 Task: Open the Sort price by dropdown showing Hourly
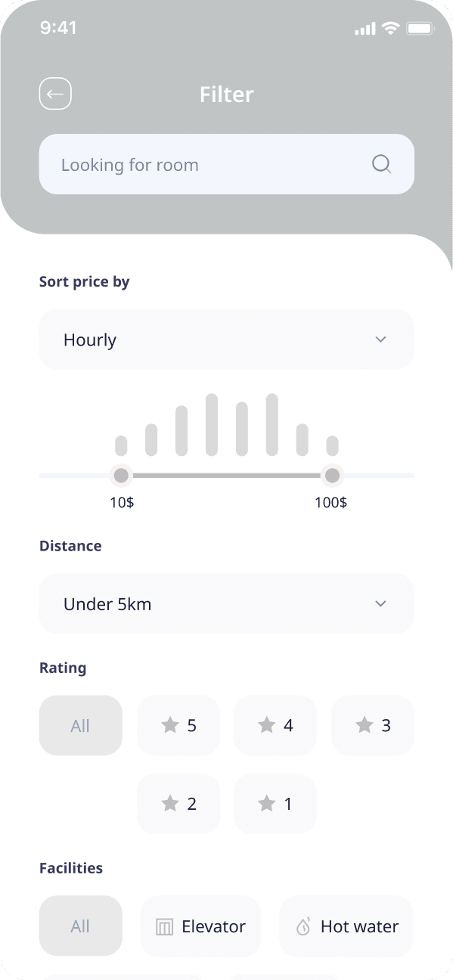[x=226, y=339]
